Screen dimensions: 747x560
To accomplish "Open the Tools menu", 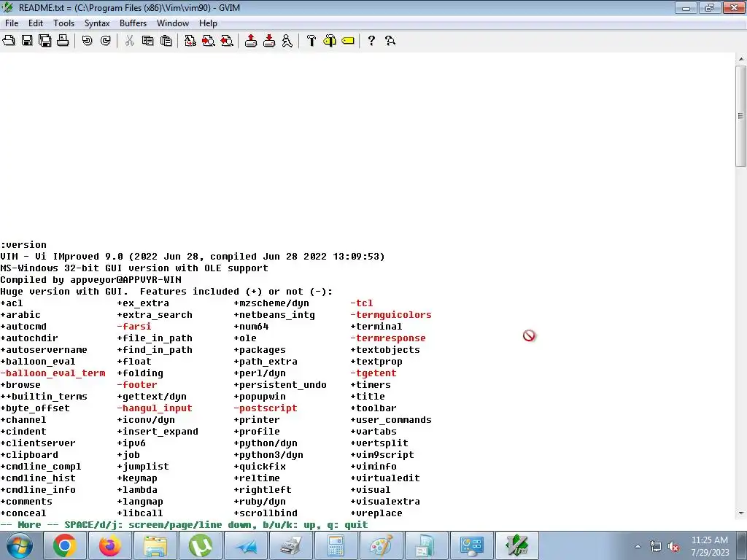I will tap(64, 23).
